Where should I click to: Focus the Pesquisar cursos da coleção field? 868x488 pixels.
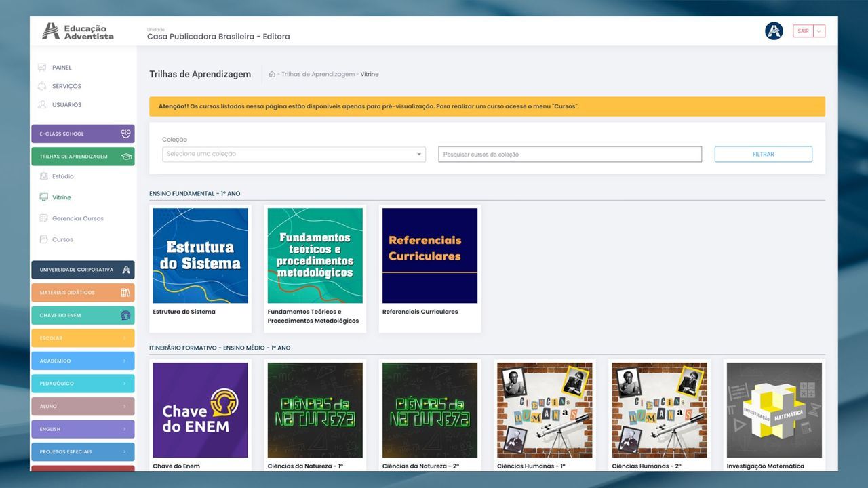coord(570,155)
